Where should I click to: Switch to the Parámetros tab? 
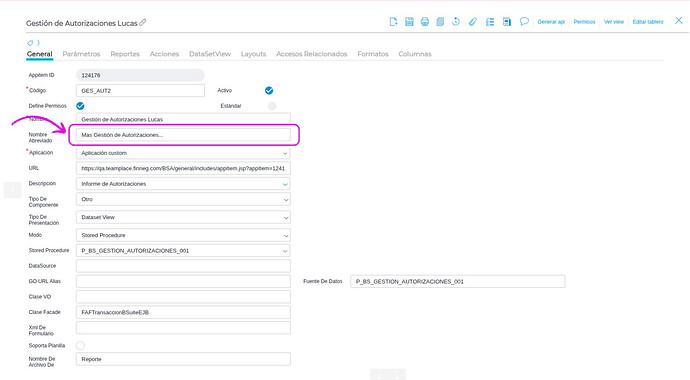point(81,54)
